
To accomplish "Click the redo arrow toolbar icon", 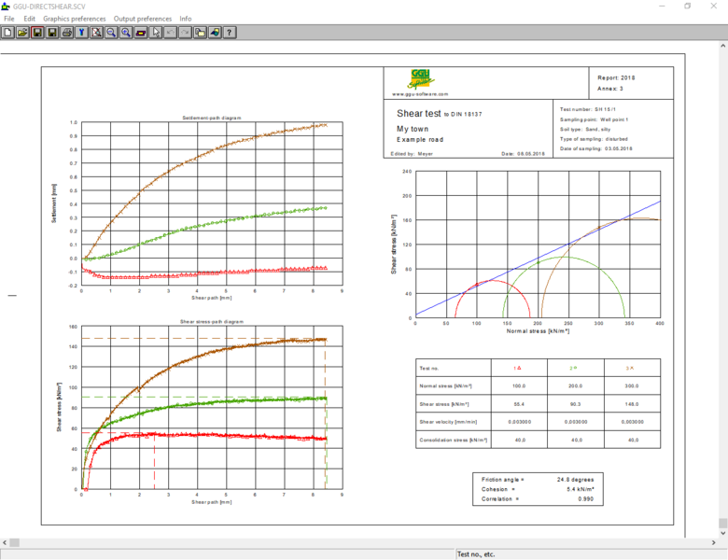I will point(186,33).
